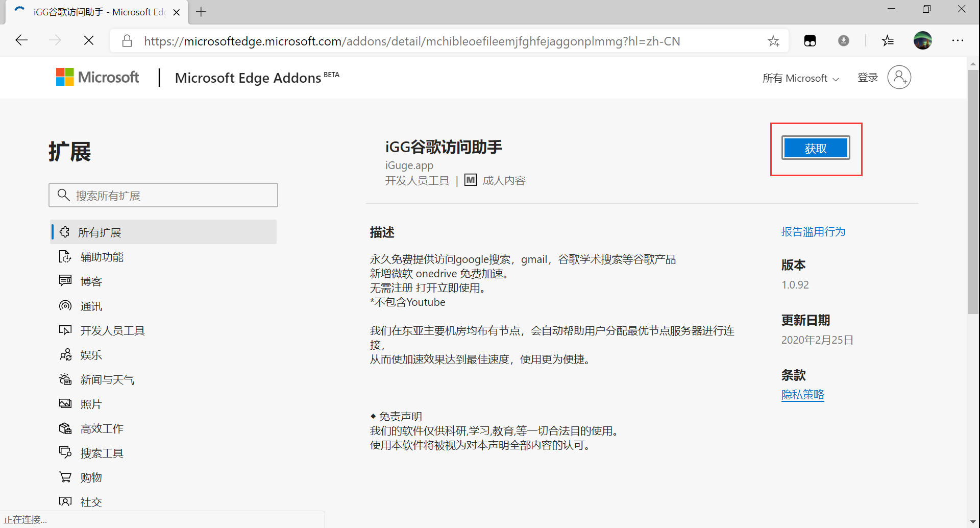Click the 所有扩展 puzzle icon

(65, 232)
